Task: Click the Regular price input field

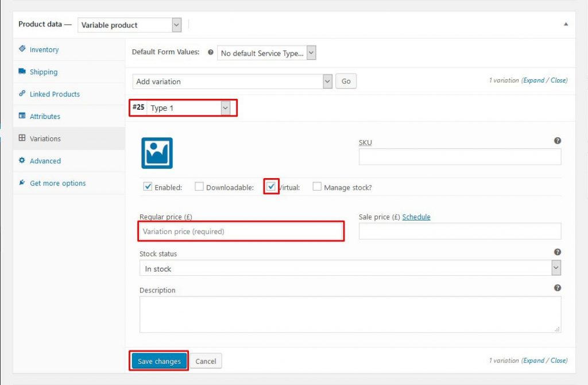Action: coord(241,230)
